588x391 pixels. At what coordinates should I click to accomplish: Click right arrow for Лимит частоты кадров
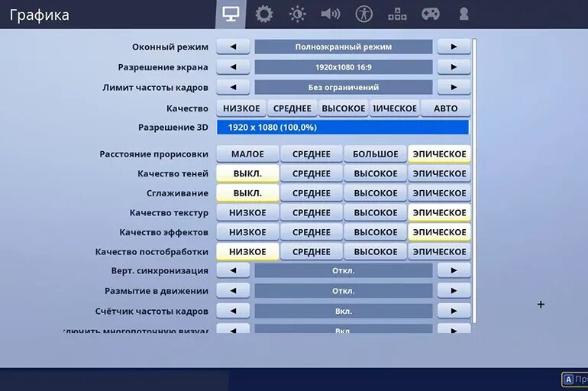click(454, 87)
